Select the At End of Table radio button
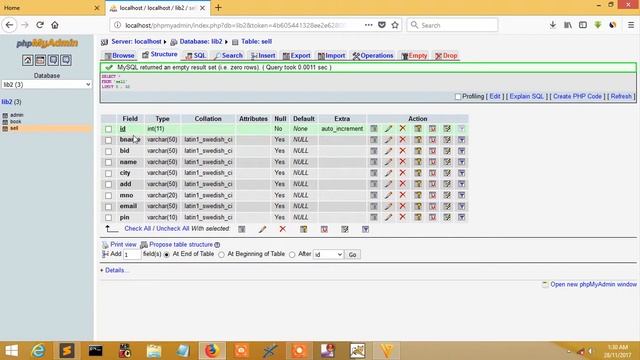 (167, 255)
